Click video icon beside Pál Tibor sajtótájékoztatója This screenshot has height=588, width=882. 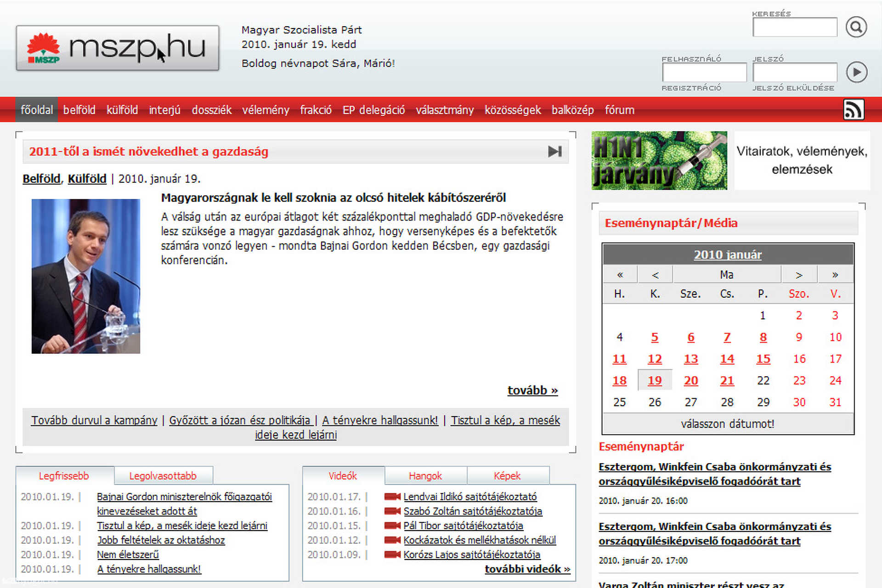tap(392, 526)
